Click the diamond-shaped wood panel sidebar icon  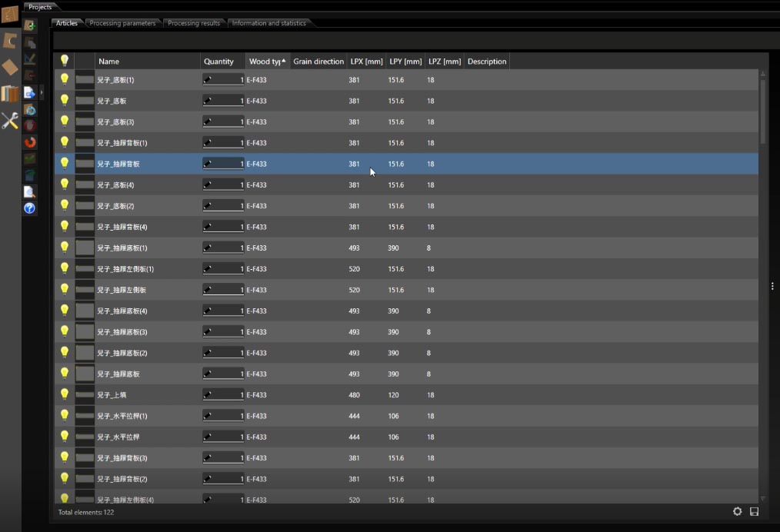click(x=10, y=68)
